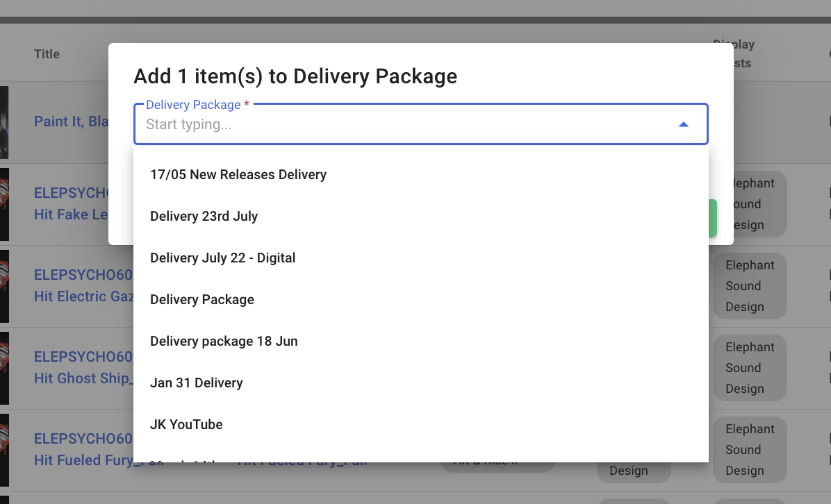Choose 'Jan 31 Delivery' package
831x504 pixels.
click(x=197, y=383)
